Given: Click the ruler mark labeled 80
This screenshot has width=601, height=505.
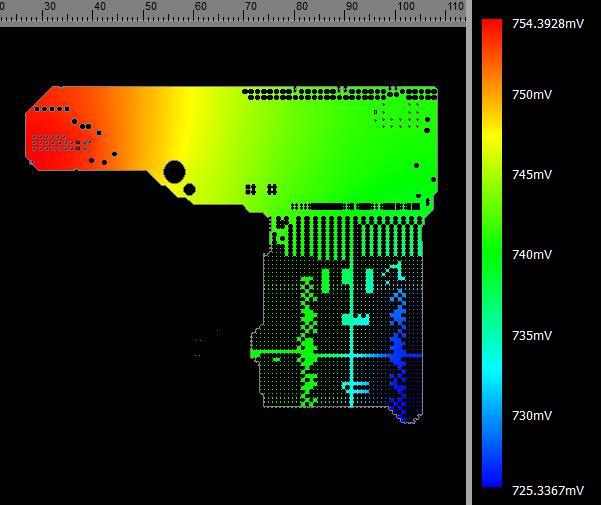Looking at the screenshot, I should 302,8.
